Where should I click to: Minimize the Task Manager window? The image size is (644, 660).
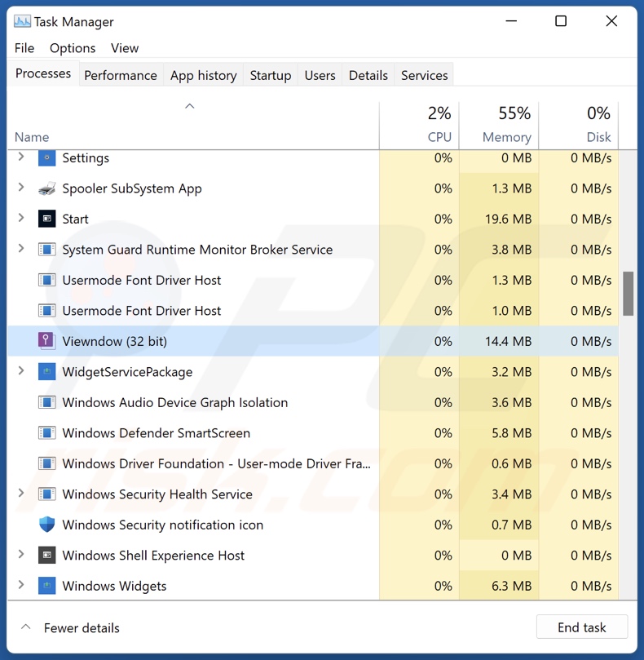pos(511,21)
